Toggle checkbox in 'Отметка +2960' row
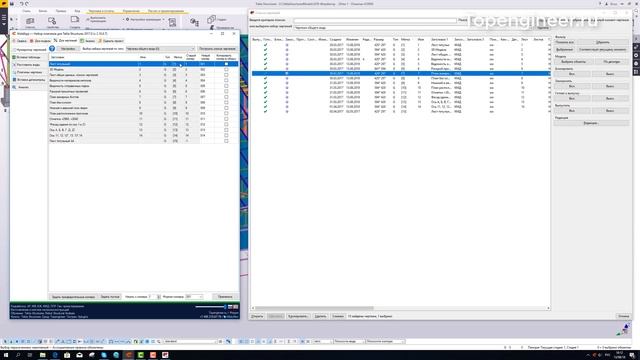Screen dimensions: 640x360 pyautogui.click(x=226, y=119)
